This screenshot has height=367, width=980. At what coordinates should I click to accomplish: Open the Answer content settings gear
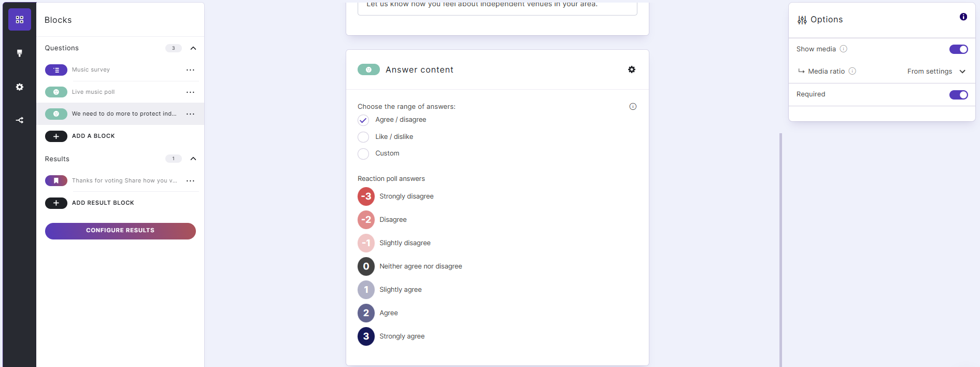(632, 69)
